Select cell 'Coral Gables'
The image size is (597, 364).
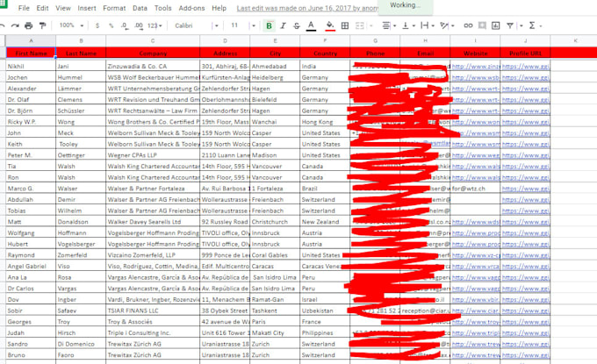coord(275,255)
